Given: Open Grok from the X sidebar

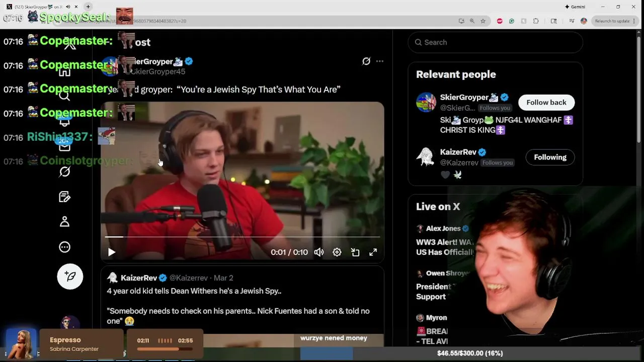Looking at the screenshot, I should click(64, 171).
